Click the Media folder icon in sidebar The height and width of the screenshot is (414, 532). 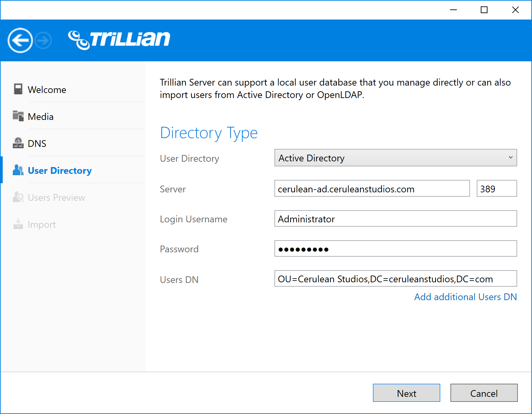18,116
